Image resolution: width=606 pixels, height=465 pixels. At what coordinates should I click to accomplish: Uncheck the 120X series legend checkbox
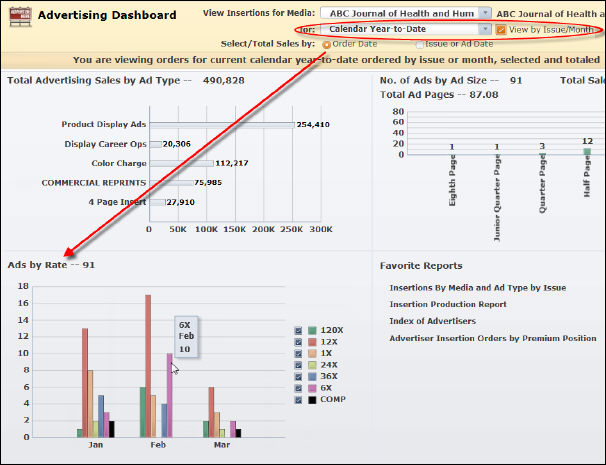298,330
